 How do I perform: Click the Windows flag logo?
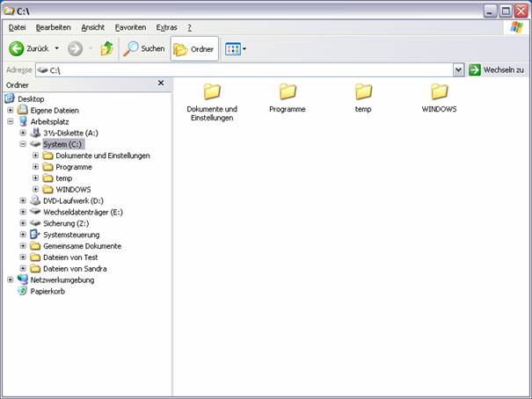[516, 27]
